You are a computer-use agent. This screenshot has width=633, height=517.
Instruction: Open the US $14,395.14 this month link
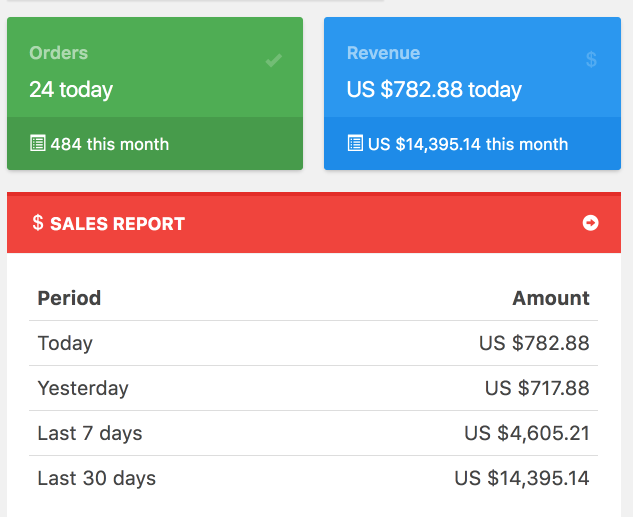468,144
